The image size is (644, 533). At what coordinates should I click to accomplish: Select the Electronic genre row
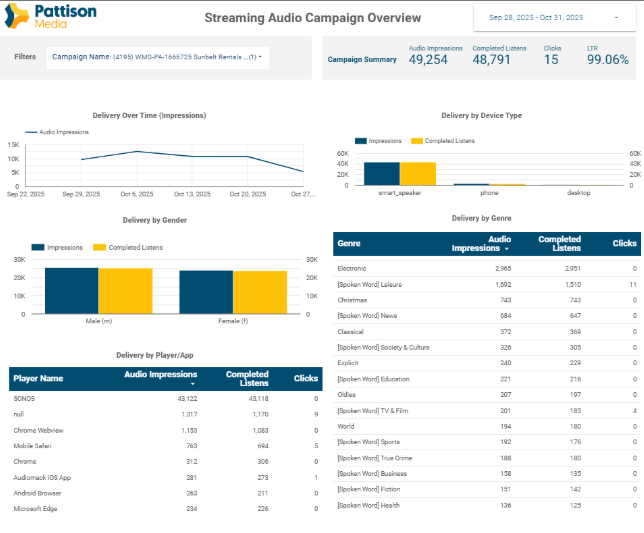point(487,269)
